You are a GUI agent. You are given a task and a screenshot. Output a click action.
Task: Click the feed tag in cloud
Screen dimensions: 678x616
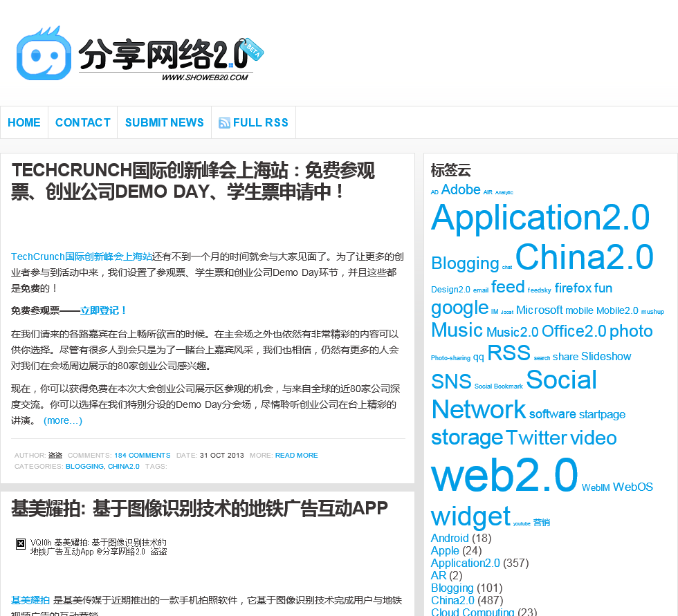click(x=508, y=287)
